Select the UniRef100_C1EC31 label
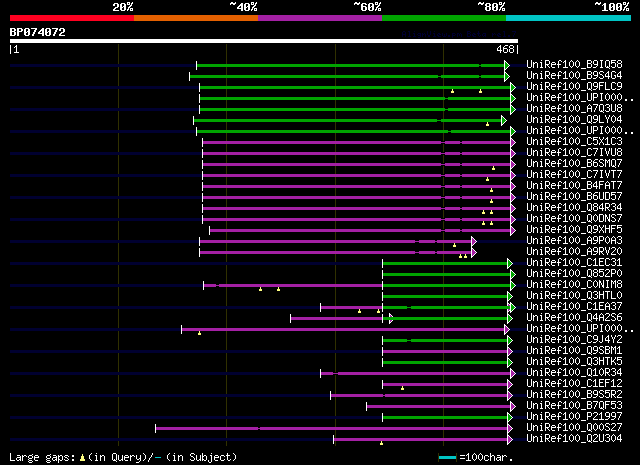640x465 pixels. pyautogui.click(x=574, y=263)
